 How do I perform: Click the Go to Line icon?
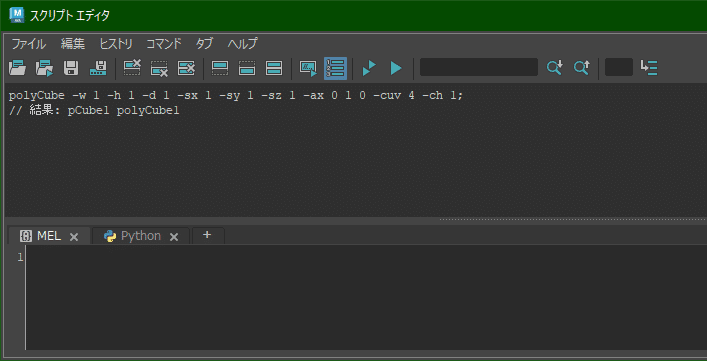649,68
